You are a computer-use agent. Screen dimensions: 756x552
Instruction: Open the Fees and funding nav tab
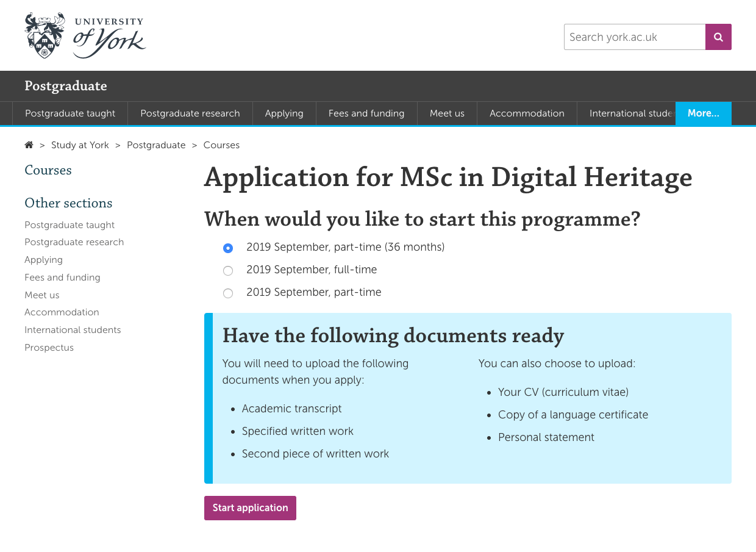366,113
